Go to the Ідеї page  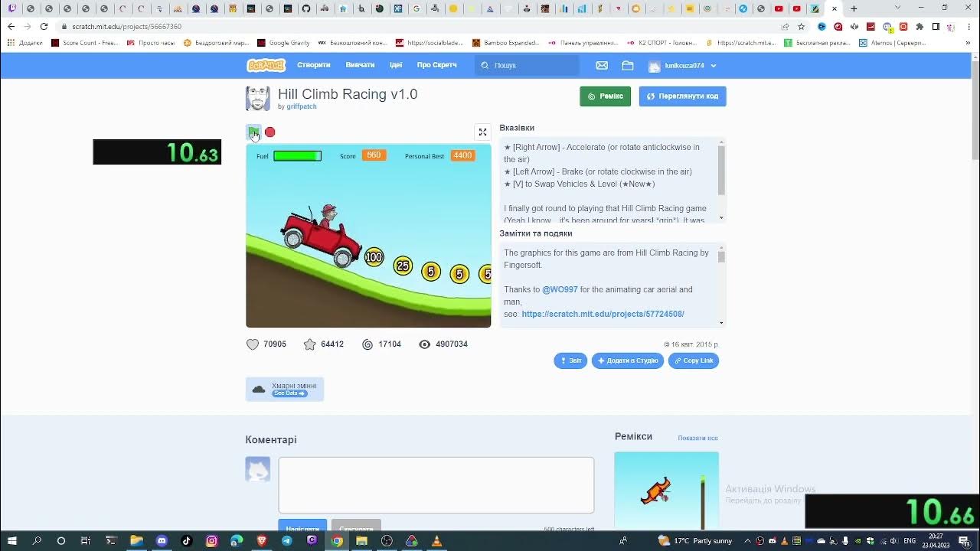pos(396,65)
